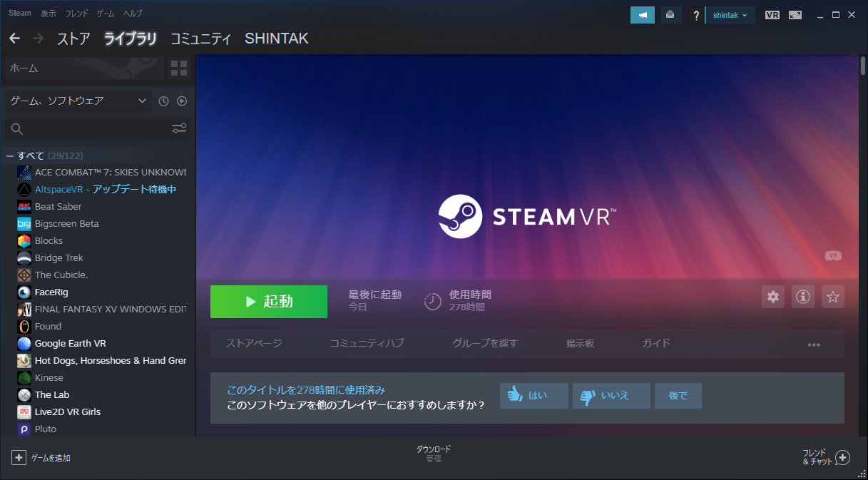The height and width of the screenshot is (480, 868).
Task: Click the VR badge on SteamVR banner
Action: [x=833, y=255]
